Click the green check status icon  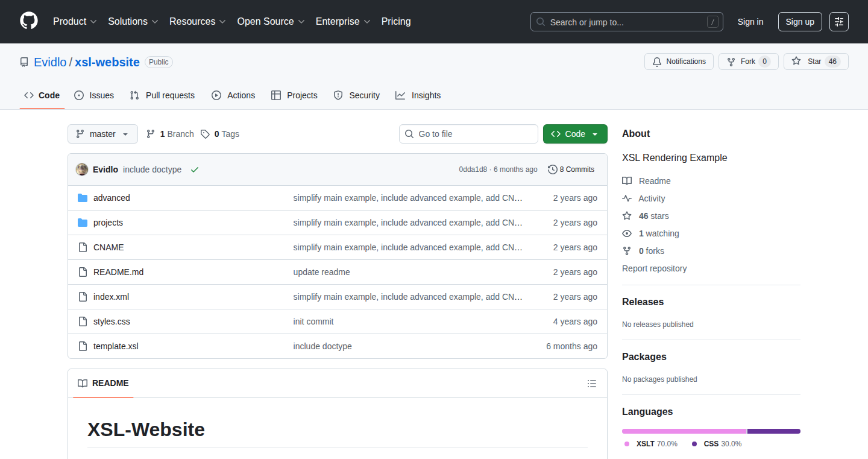coord(195,169)
